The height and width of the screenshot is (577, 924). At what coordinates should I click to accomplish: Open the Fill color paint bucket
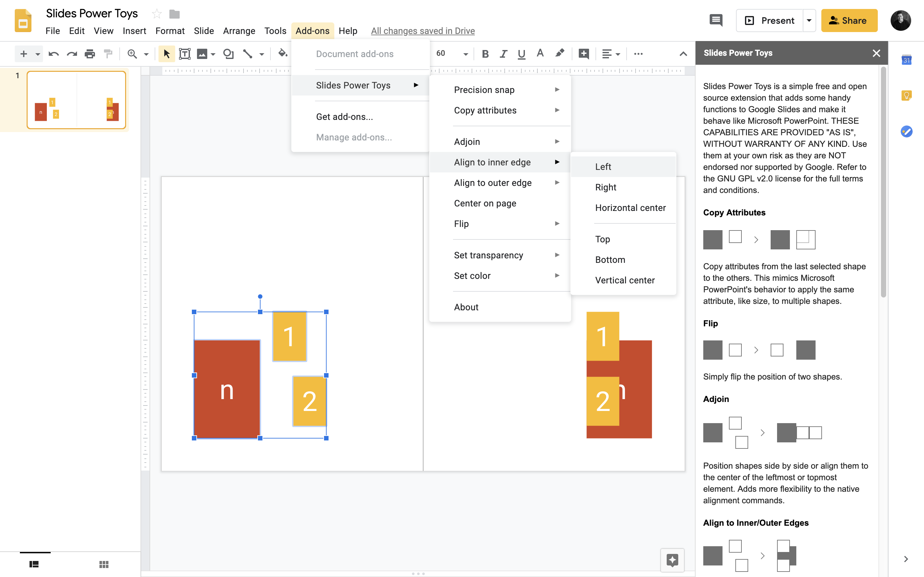(282, 54)
